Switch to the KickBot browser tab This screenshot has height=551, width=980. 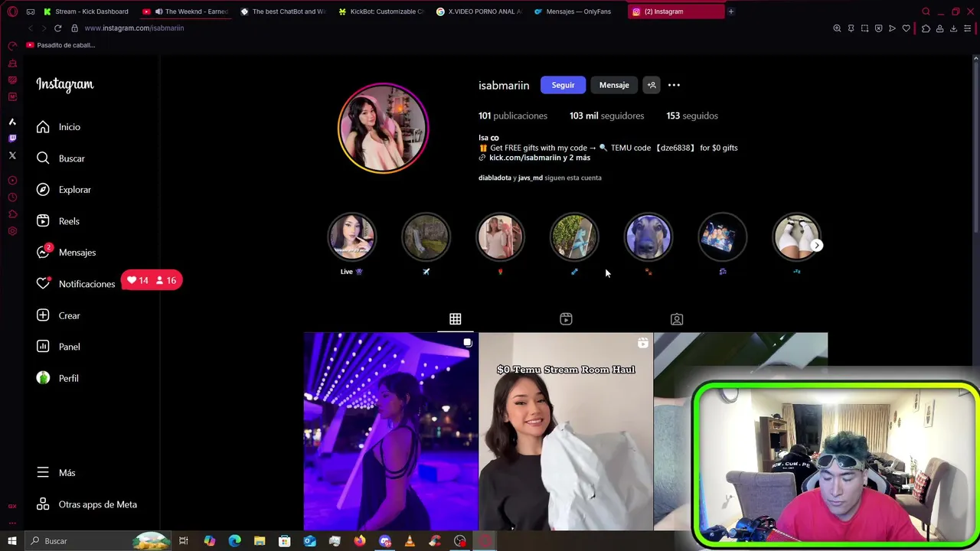click(381, 11)
